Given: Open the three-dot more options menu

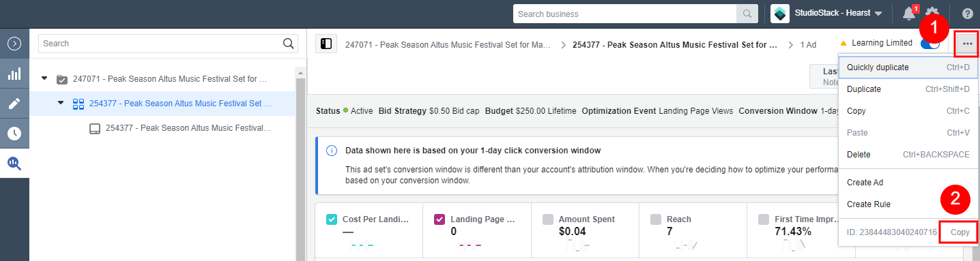Looking at the screenshot, I should (967, 44).
